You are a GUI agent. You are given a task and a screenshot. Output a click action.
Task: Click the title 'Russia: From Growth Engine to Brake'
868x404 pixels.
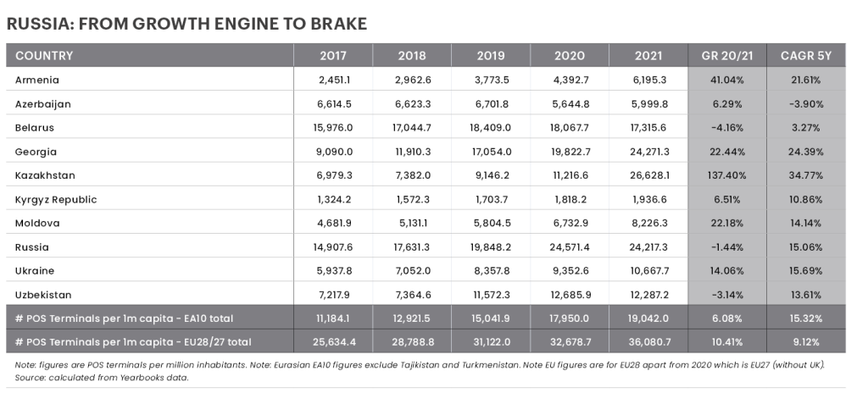coord(186,24)
